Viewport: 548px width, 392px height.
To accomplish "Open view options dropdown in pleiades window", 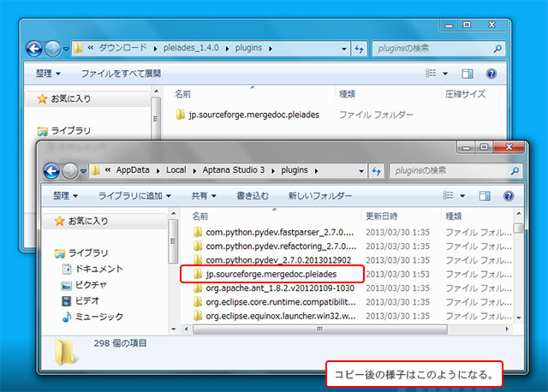I will (445, 74).
